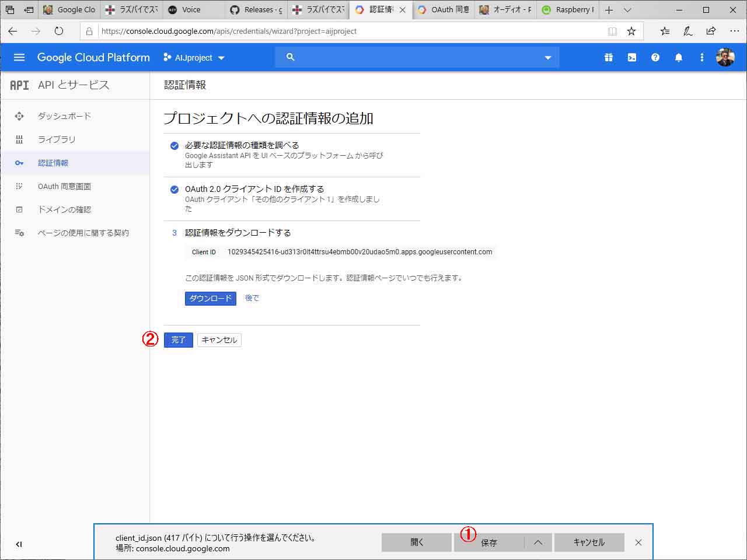Open Edge settings and more ellipsis

click(x=734, y=31)
